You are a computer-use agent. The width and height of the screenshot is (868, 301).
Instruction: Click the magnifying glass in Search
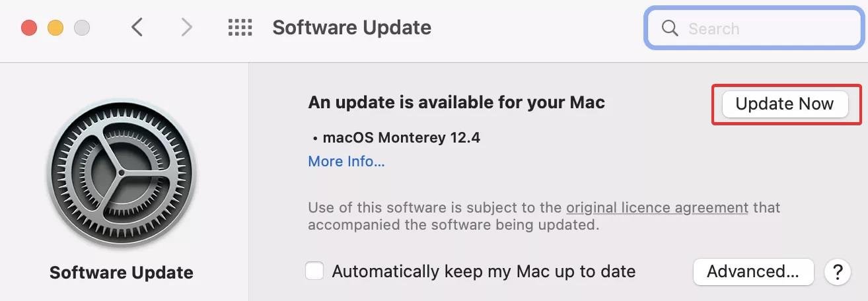670,28
